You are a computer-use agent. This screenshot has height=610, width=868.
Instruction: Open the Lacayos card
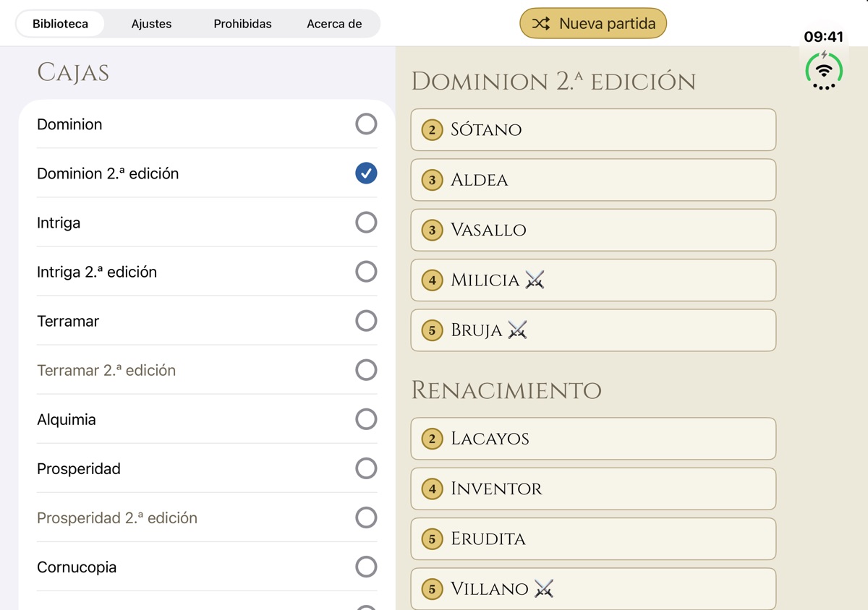[x=593, y=439]
